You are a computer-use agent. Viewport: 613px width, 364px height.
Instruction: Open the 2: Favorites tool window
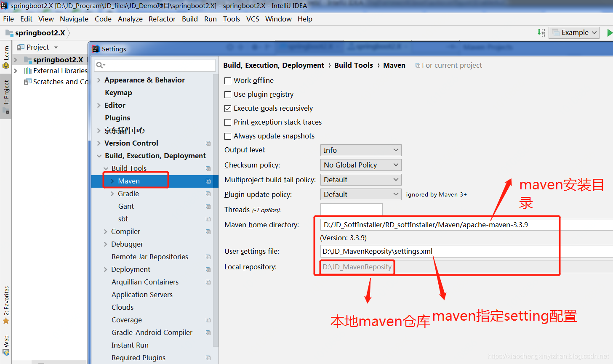pyautogui.click(x=6, y=305)
